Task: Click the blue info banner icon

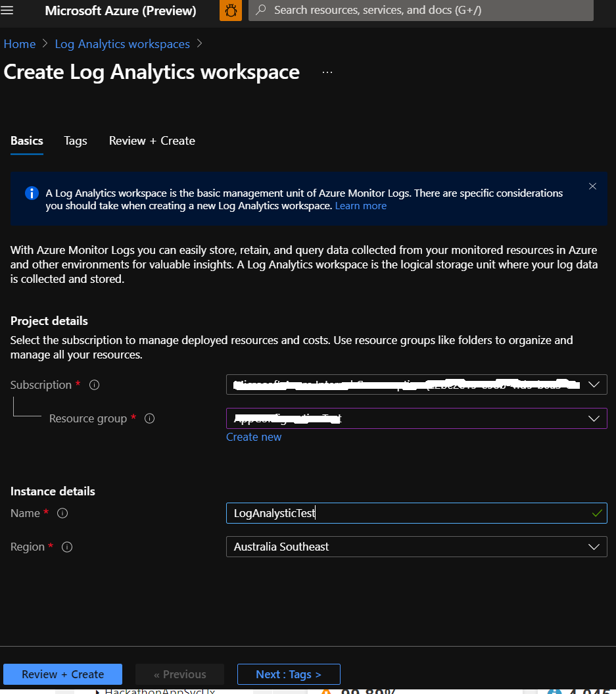Action: 32,193
